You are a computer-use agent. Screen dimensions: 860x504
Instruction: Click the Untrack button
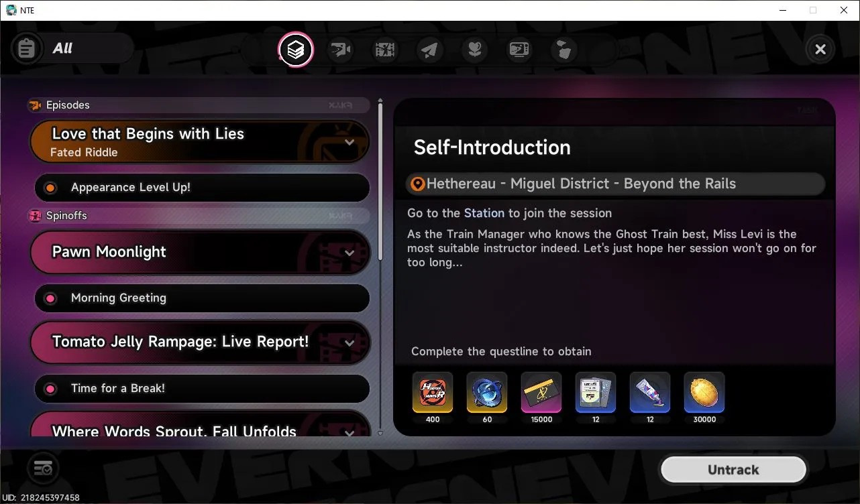[x=733, y=470]
